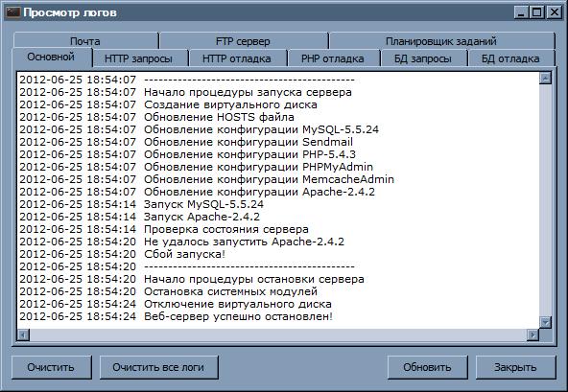
Task: Click the scroll down arrow in log
Action: [545, 322]
